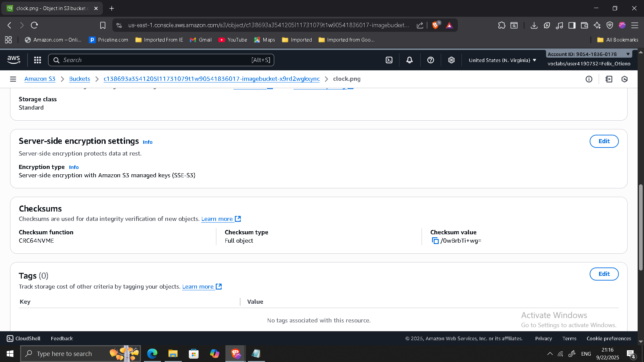644x362 pixels.
Task: Open the AWS notifications bell
Action: point(410,60)
